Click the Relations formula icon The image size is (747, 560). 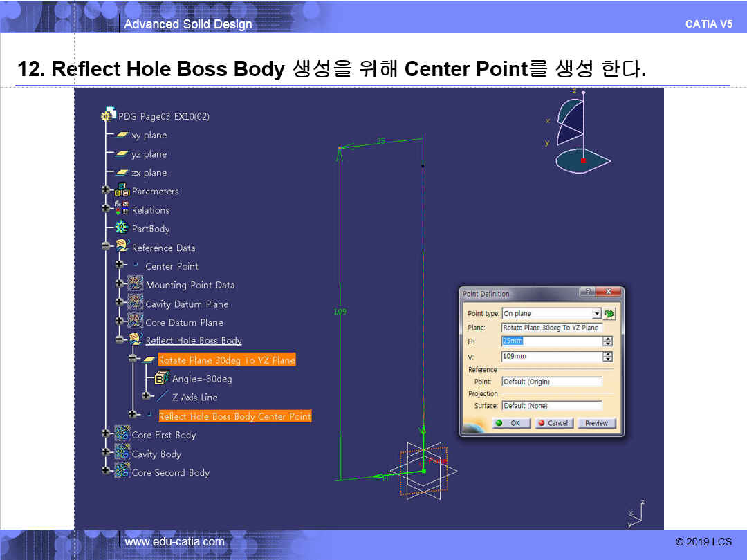click(122, 209)
